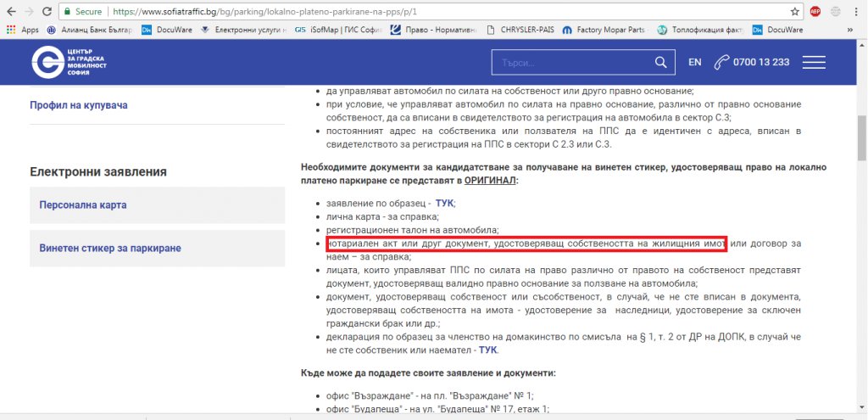Viewport: 868px width, 420px height.
Task: Open Персонална карта electronic application
Action: [x=157, y=205]
